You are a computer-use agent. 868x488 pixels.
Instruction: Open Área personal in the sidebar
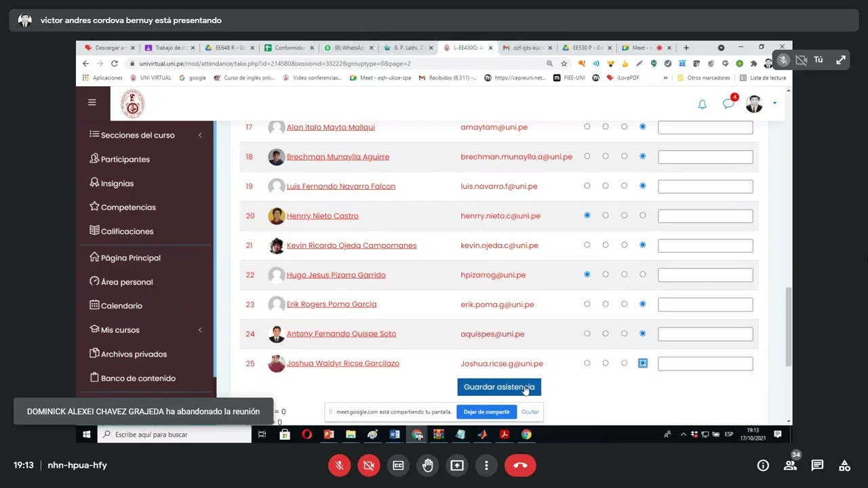coord(121,282)
